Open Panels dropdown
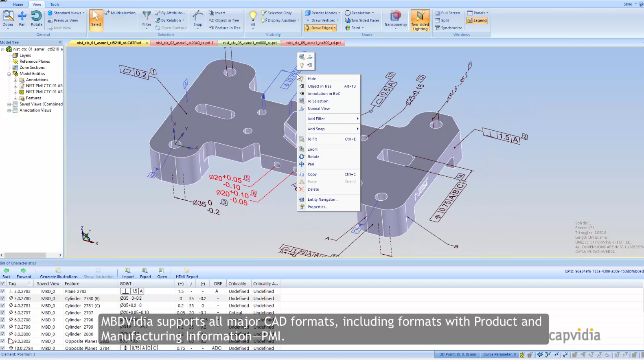The image size is (644, 360). tap(478, 13)
